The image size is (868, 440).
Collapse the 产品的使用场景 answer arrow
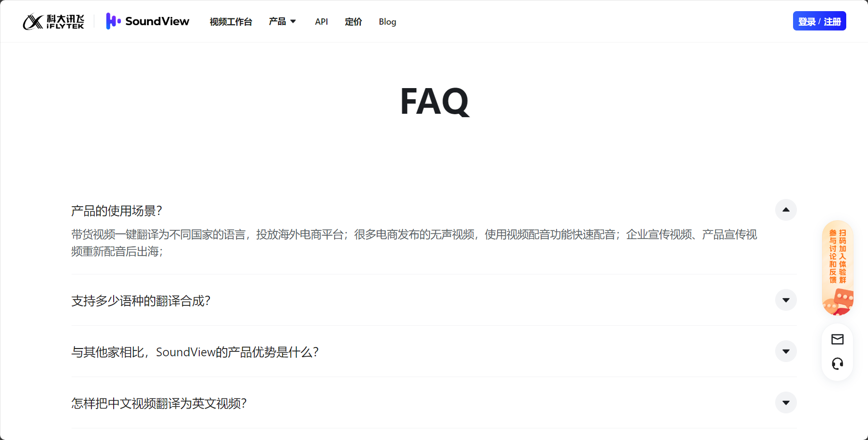[x=786, y=210]
